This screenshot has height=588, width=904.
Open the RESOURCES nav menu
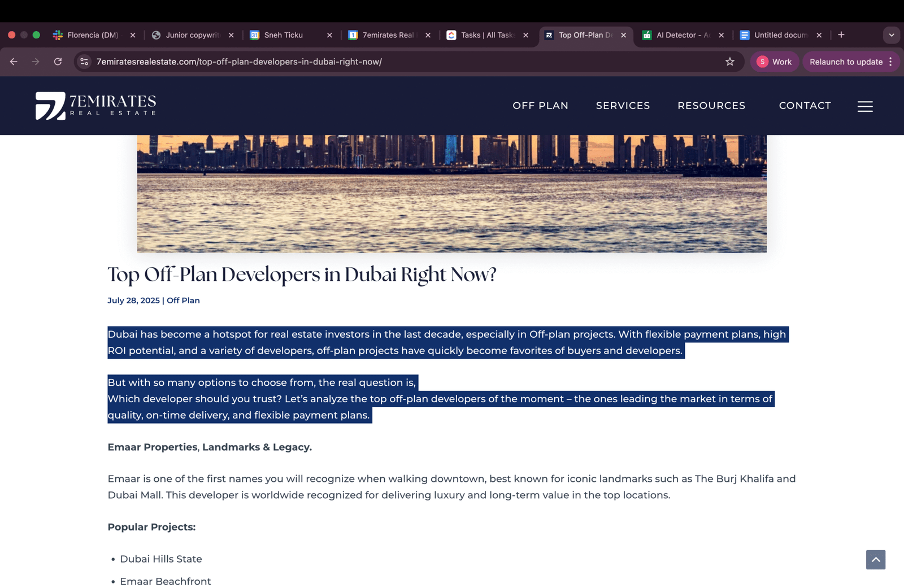[x=711, y=106]
